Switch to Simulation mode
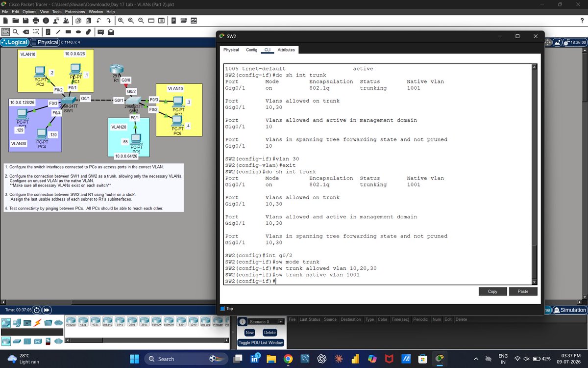588x368 pixels. click(x=569, y=310)
